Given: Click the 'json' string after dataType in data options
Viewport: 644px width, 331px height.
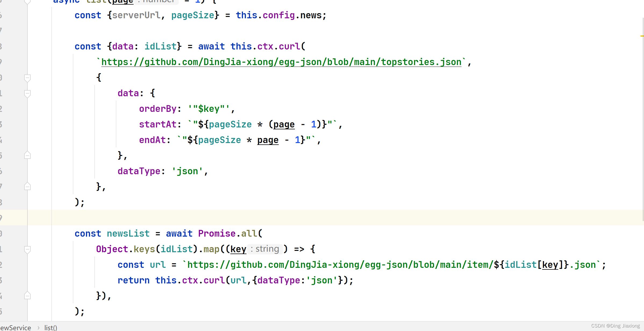Looking at the screenshot, I should click(x=187, y=171).
